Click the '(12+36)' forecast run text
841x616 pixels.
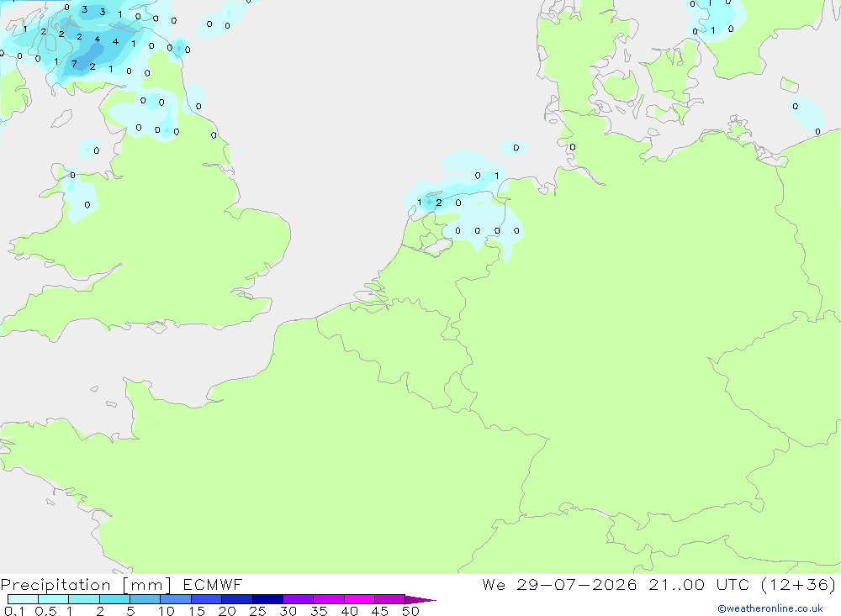click(x=798, y=585)
